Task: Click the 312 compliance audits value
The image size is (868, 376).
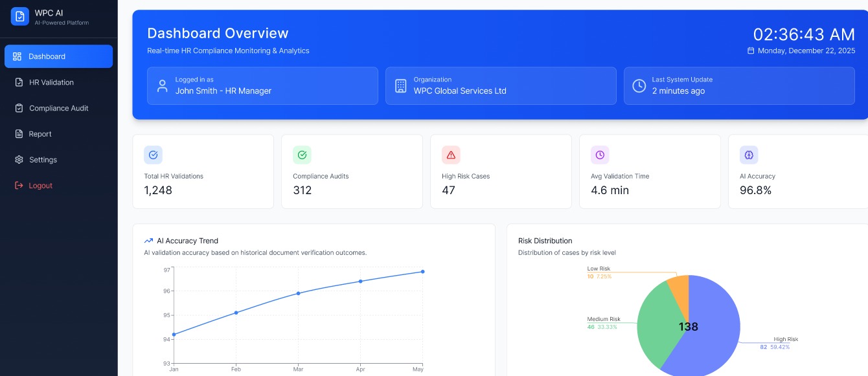Action: pyautogui.click(x=303, y=190)
